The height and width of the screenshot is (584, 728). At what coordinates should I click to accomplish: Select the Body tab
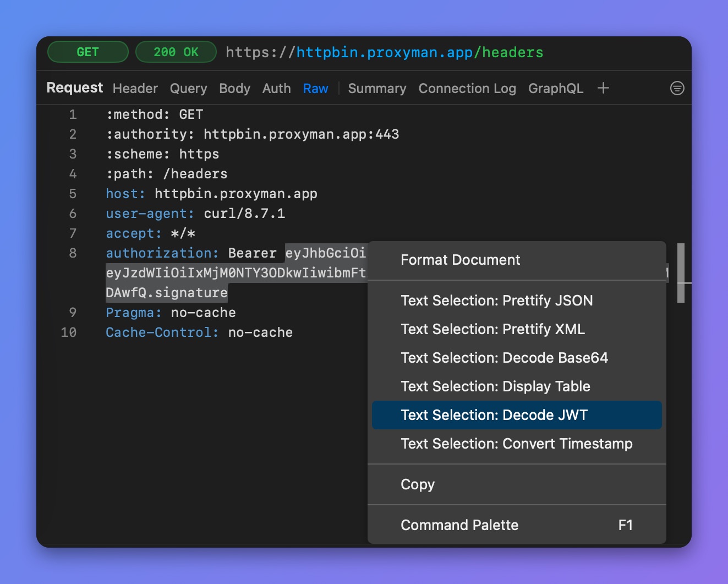point(234,89)
